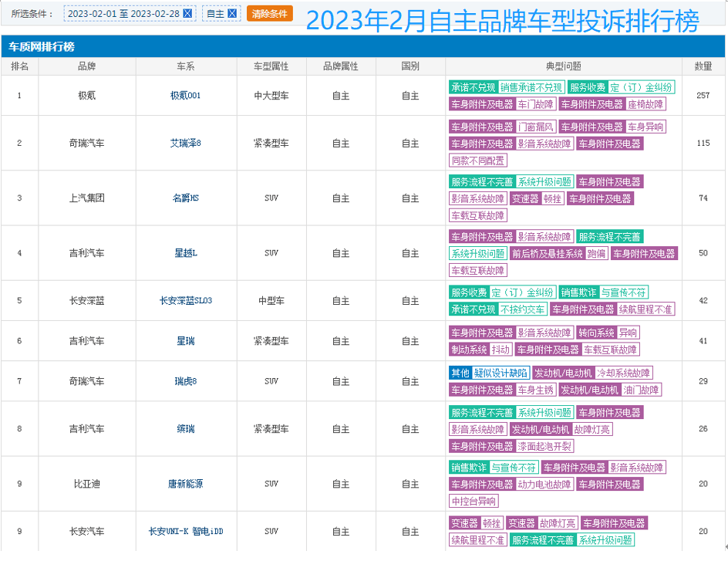728x561 pixels.
Task: Select the 动力电池故障 issue tag
Action: click(544, 485)
